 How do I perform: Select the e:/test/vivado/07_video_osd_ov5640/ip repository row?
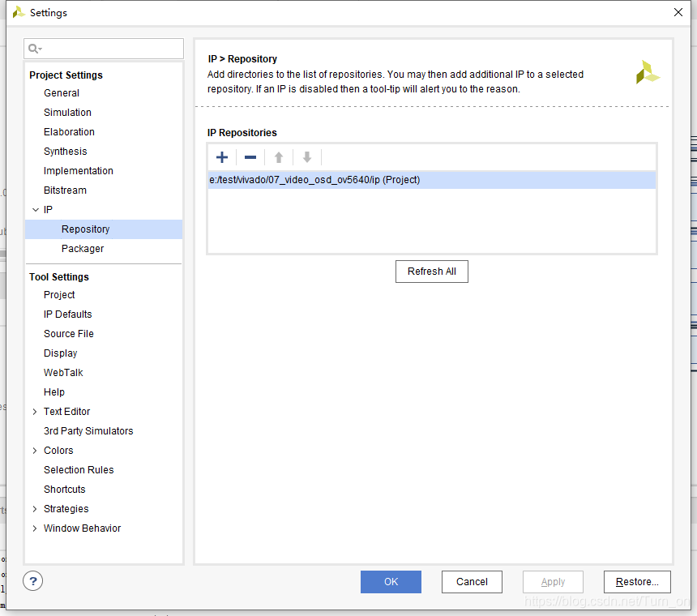coord(432,180)
